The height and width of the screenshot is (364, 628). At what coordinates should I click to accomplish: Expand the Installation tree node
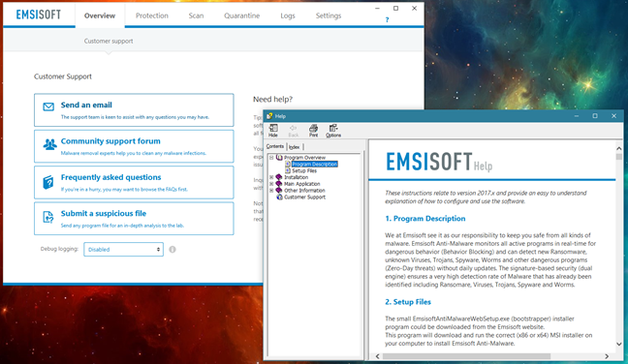click(271, 177)
